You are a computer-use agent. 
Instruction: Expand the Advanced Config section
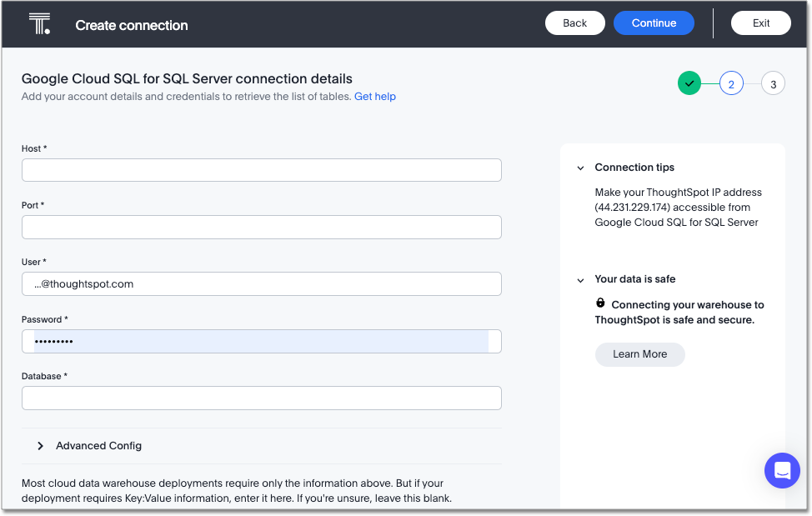(41, 446)
